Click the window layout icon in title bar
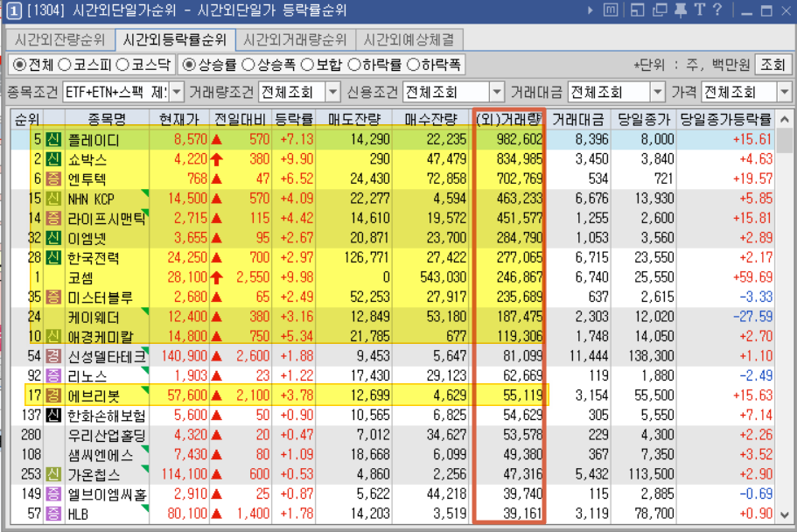This screenshot has height=532, width=797. coord(638,10)
